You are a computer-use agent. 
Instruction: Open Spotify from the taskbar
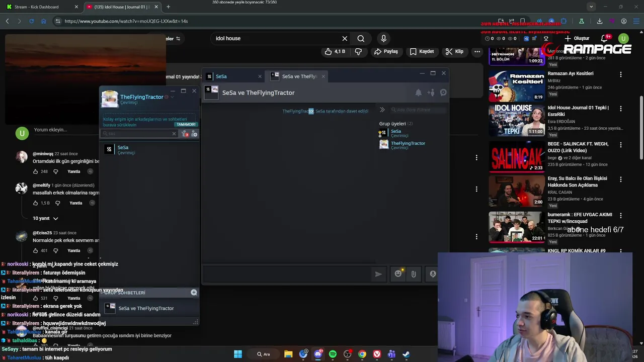[333, 354]
